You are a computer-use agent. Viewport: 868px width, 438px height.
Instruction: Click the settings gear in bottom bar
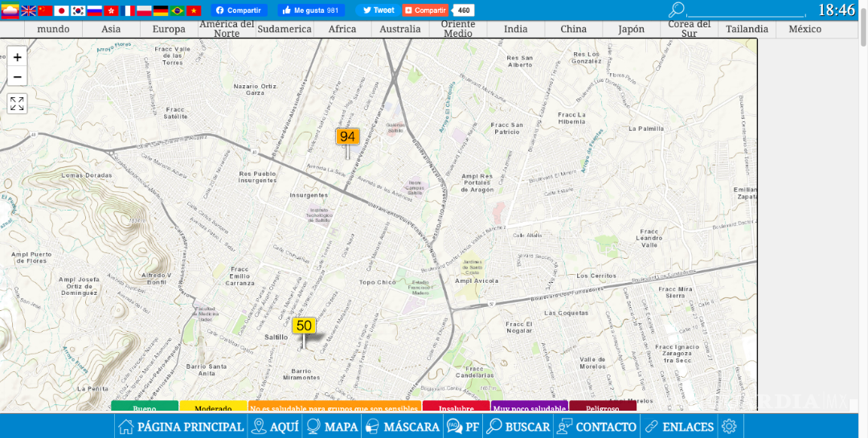coord(729,427)
